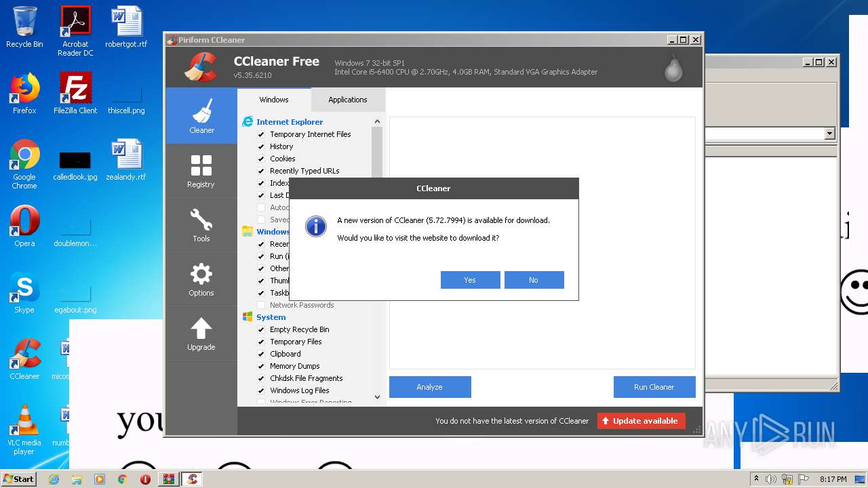Select Internet Explorer category heading

pos(290,122)
